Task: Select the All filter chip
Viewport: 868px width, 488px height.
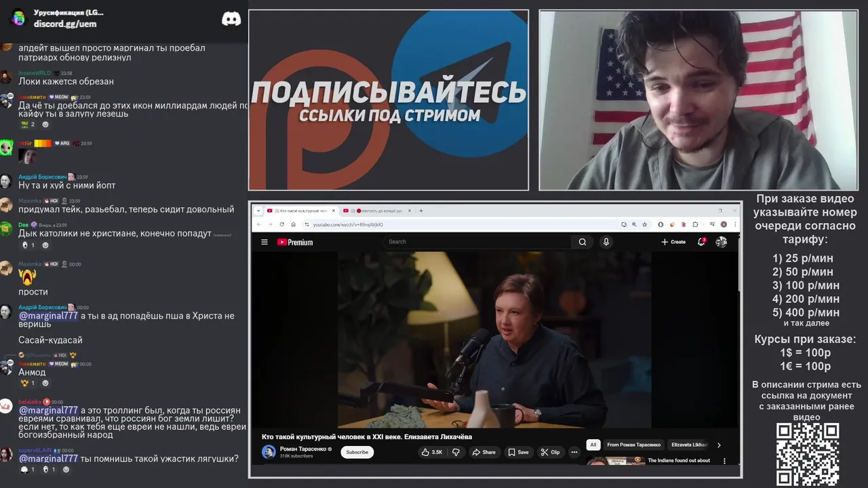Action: pos(593,445)
